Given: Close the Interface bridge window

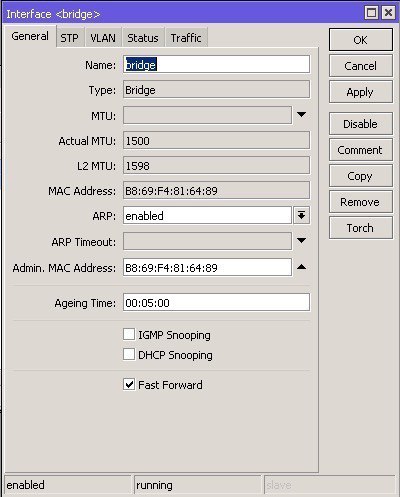Looking at the screenshot, I should pos(388,13).
